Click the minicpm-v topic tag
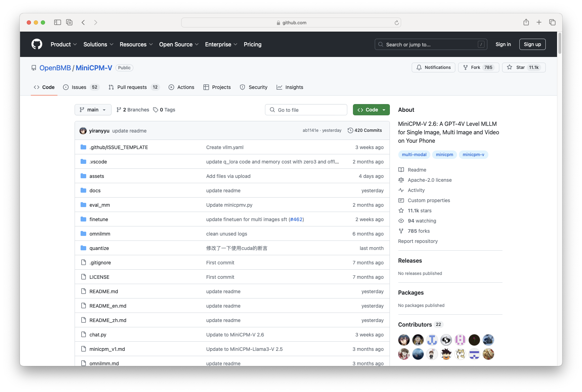Viewport: 582px width, 392px height. (473, 155)
